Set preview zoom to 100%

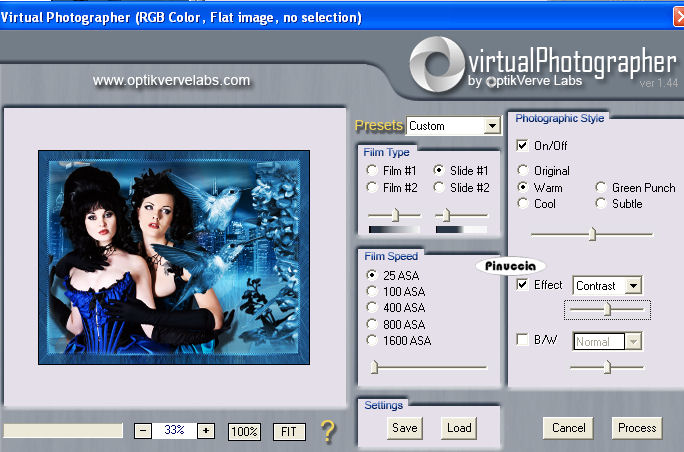pos(244,432)
